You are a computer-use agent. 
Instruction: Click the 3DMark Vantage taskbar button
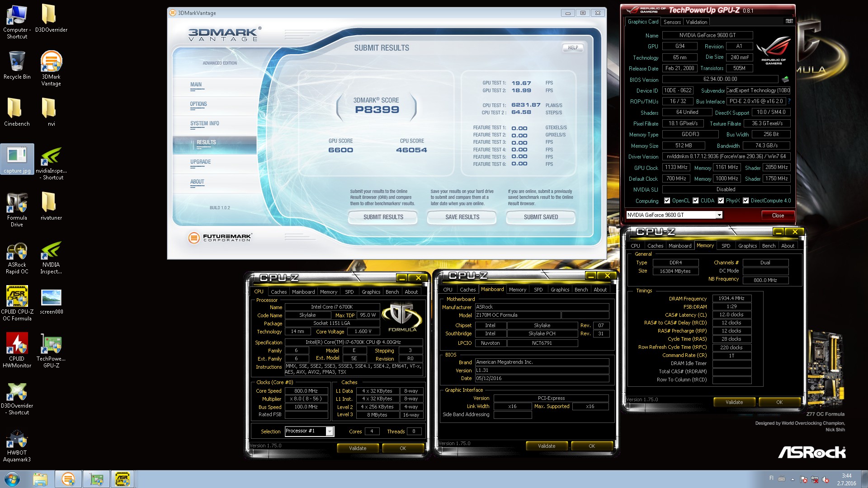click(68, 479)
